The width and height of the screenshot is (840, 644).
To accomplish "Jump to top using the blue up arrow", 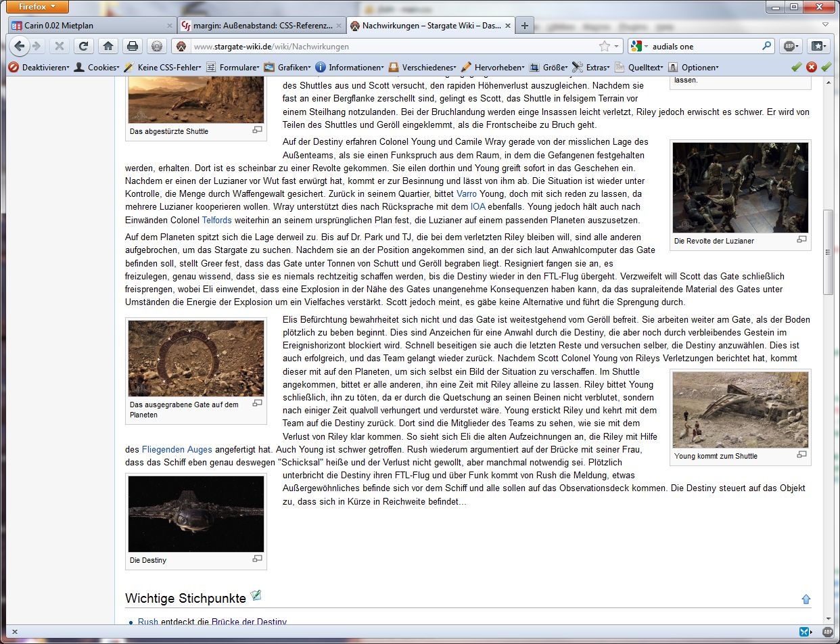I will (x=806, y=599).
